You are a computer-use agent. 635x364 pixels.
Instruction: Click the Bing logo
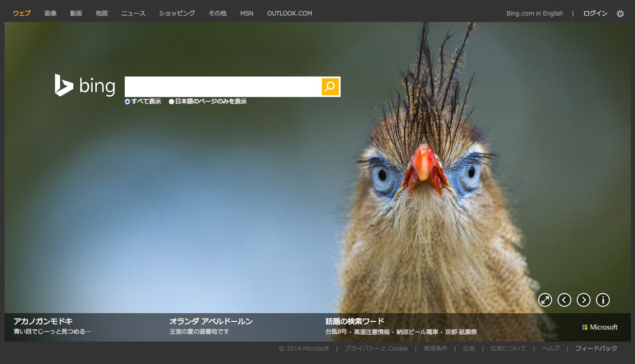pos(85,86)
